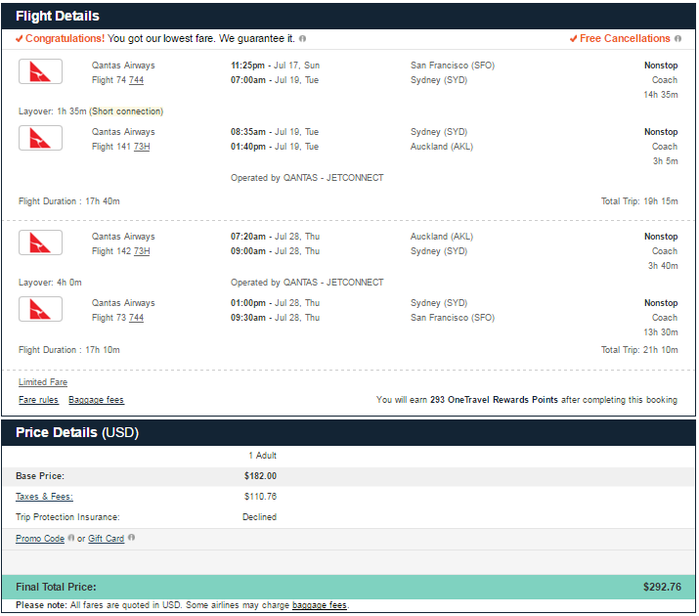View the Fare rules link
Viewport: 699px width, 616px height.
[38, 400]
